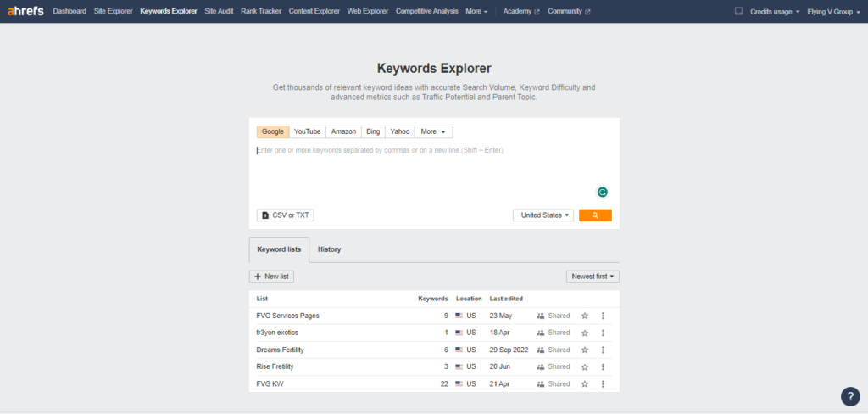
Task: Click the orange search button
Action: pyautogui.click(x=595, y=215)
